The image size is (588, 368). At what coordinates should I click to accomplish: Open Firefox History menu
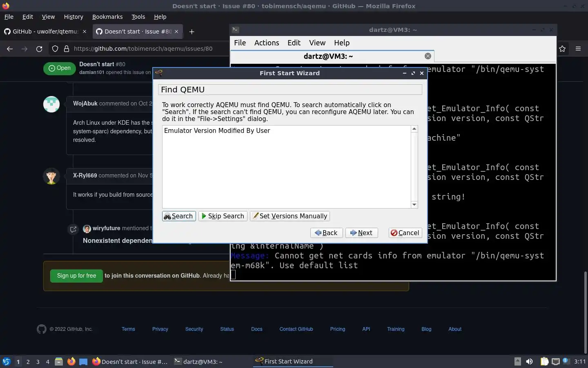(x=73, y=17)
